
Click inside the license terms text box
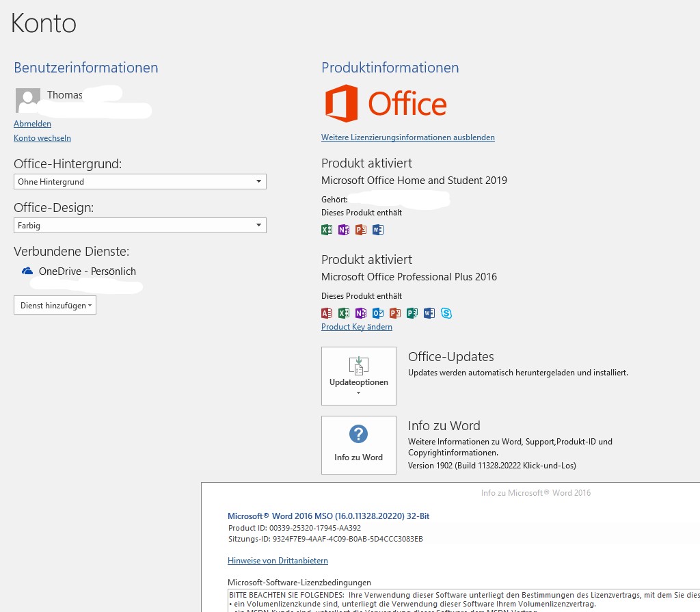pyautogui.click(x=464, y=601)
